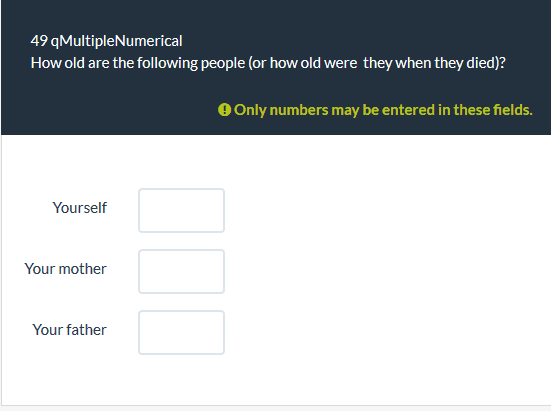The width and height of the screenshot is (551, 411).
Task: Click the Your mother label
Action: point(65,269)
